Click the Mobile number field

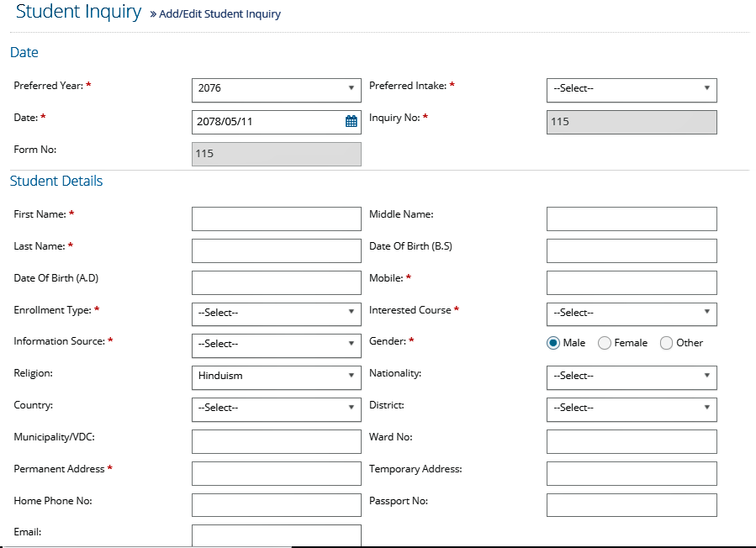(x=632, y=282)
